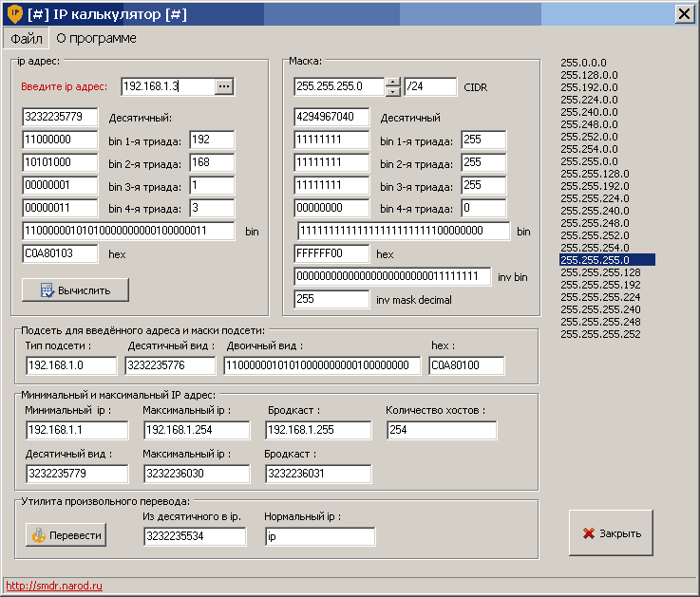Increase mask with the spinner up arrow
Screen dimensions: 700x597
point(393,82)
